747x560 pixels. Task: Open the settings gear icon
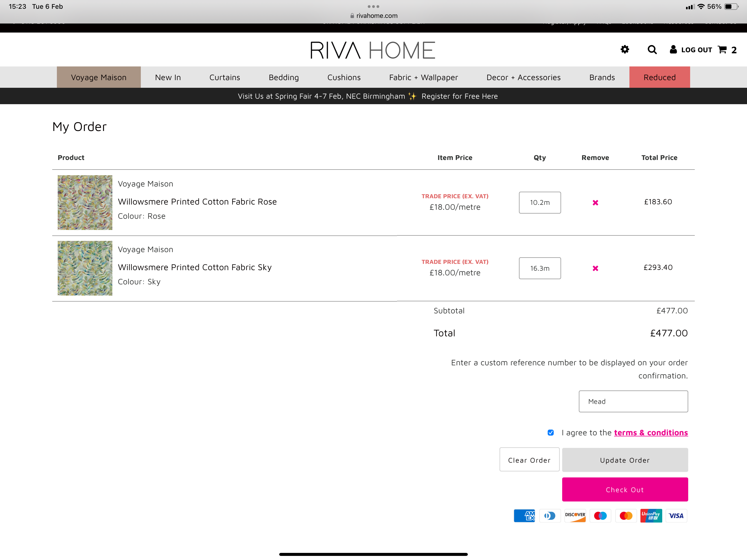[625, 50]
